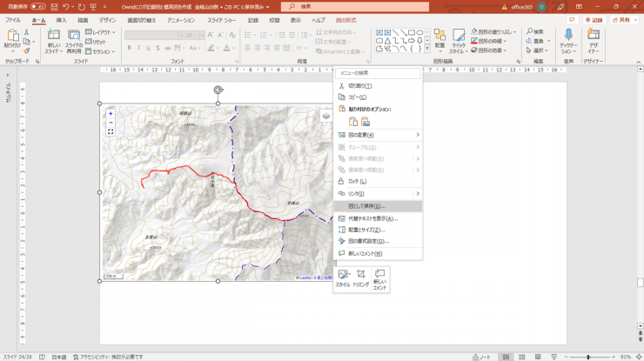Screen dimensions: 644x361
Task: Expand the Link (リンク) submenu arrow
Action: pos(417,194)
